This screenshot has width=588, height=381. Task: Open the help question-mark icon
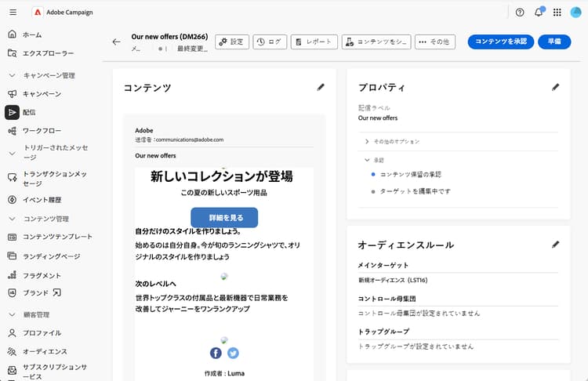point(520,13)
